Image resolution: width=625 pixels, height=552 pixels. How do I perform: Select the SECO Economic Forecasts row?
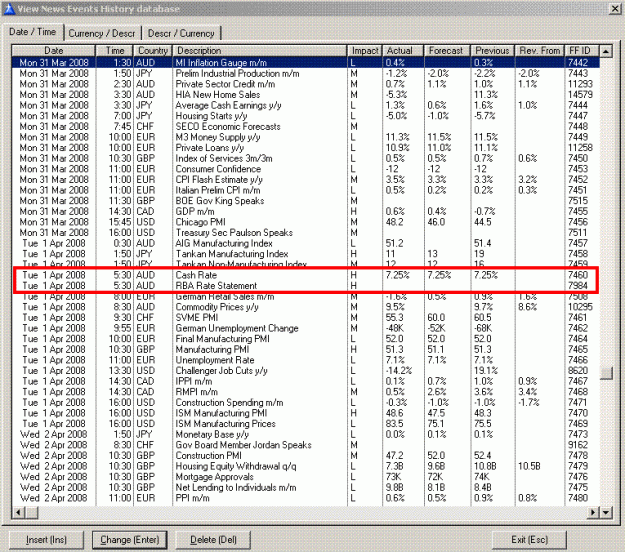tap(305, 126)
